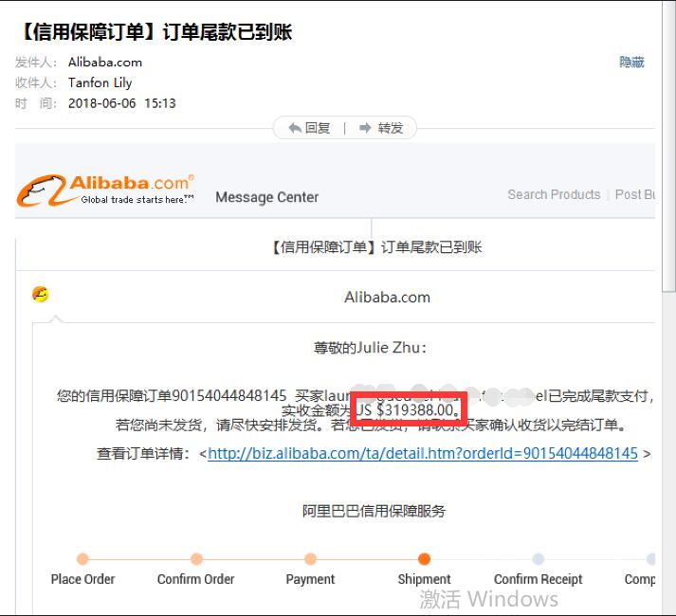Viewport: 676px width, 616px height.
Task: Open the biz.alibaba.com order detail link
Action: tap(423, 454)
